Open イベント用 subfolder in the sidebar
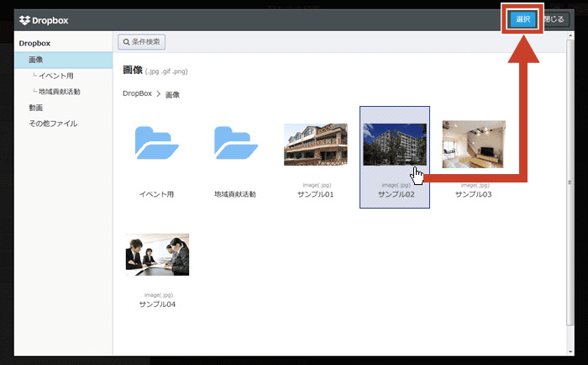 [55, 76]
